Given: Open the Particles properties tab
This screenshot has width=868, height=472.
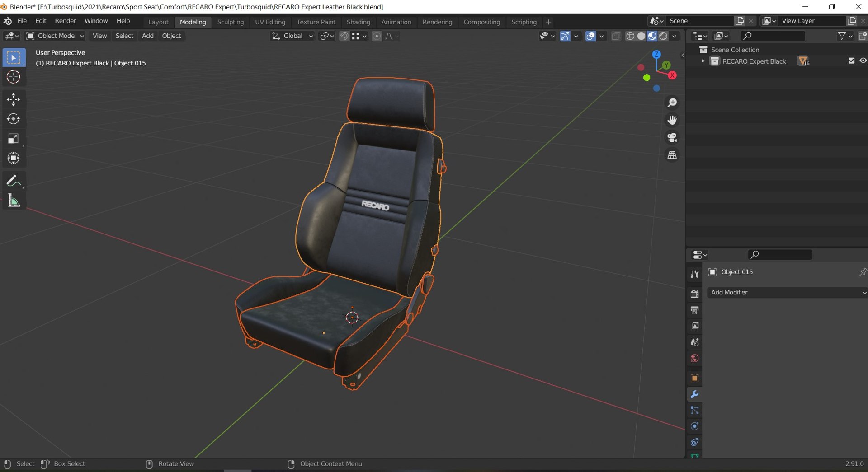Looking at the screenshot, I should click(x=695, y=410).
